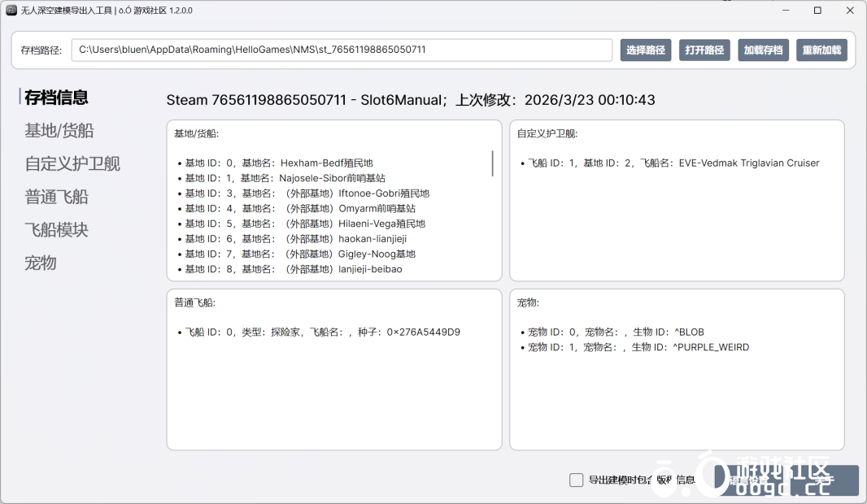The image size is (867, 504).
Task: Reload the save using 重新加载
Action: pos(821,50)
